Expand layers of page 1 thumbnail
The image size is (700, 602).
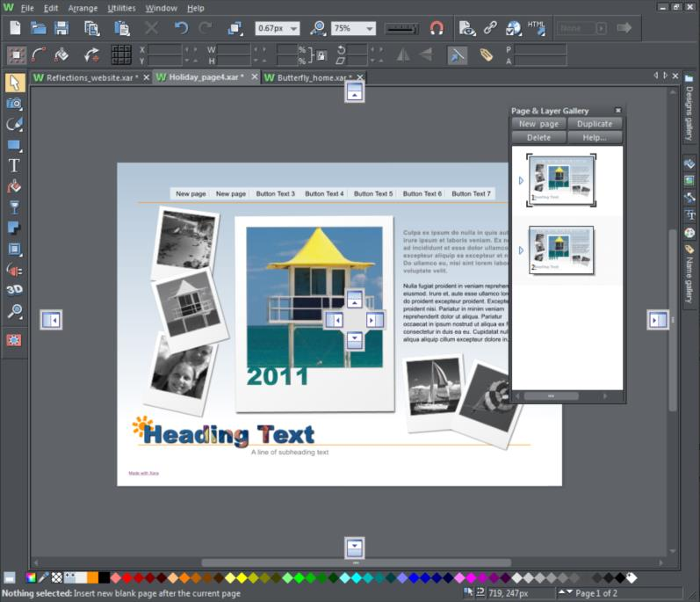coord(521,180)
